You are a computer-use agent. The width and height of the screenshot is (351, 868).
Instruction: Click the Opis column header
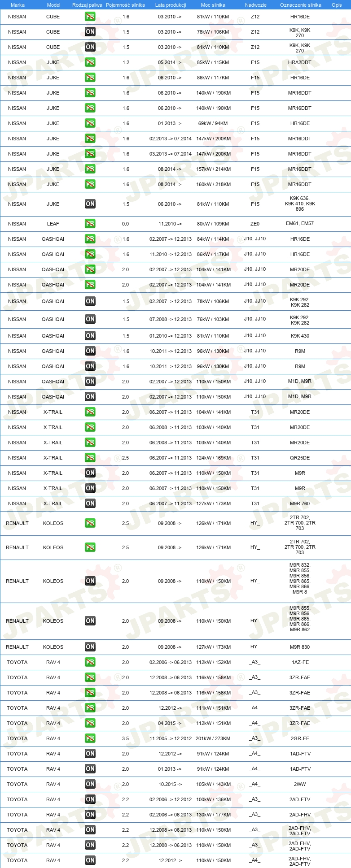coord(337,5)
